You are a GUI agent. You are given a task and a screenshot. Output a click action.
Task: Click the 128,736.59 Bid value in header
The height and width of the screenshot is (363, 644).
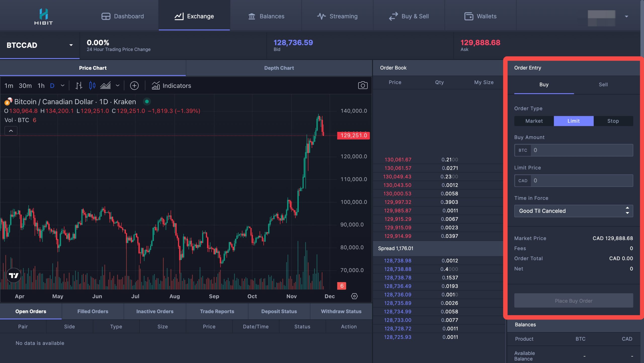(293, 42)
